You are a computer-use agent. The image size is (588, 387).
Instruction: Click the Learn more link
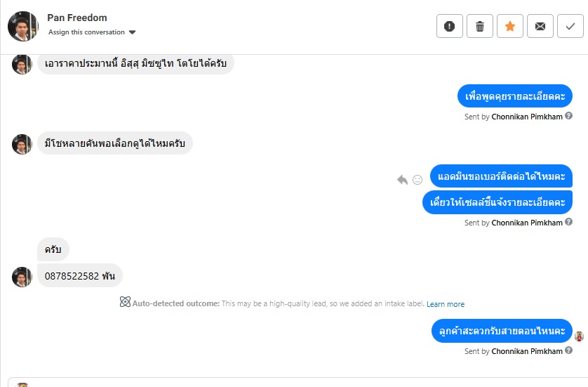tap(445, 304)
